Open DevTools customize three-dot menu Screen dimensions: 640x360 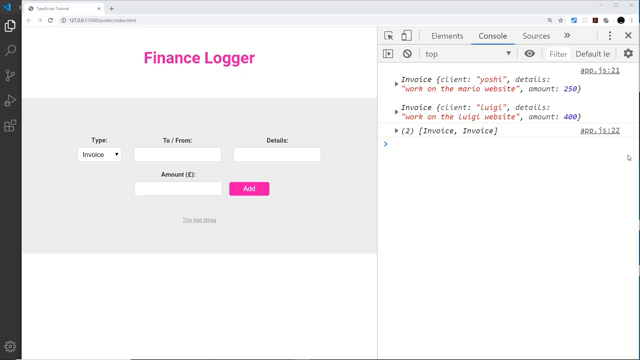[x=610, y=36]
